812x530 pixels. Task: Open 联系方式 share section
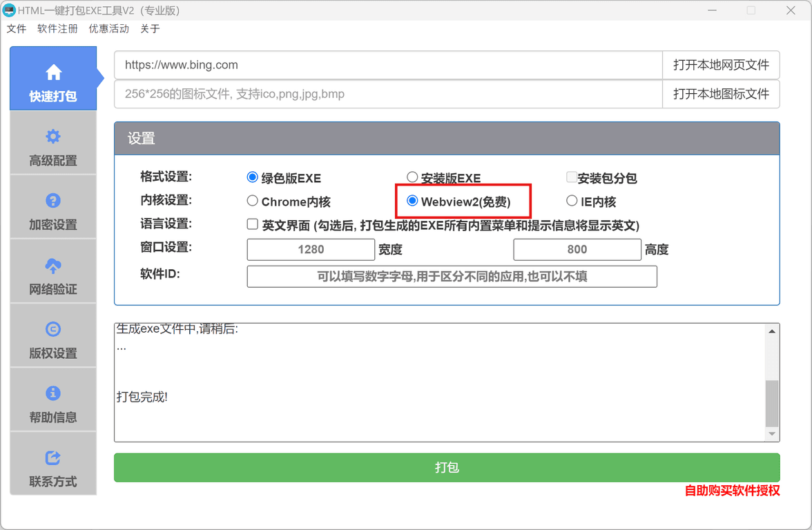point(53,467)
